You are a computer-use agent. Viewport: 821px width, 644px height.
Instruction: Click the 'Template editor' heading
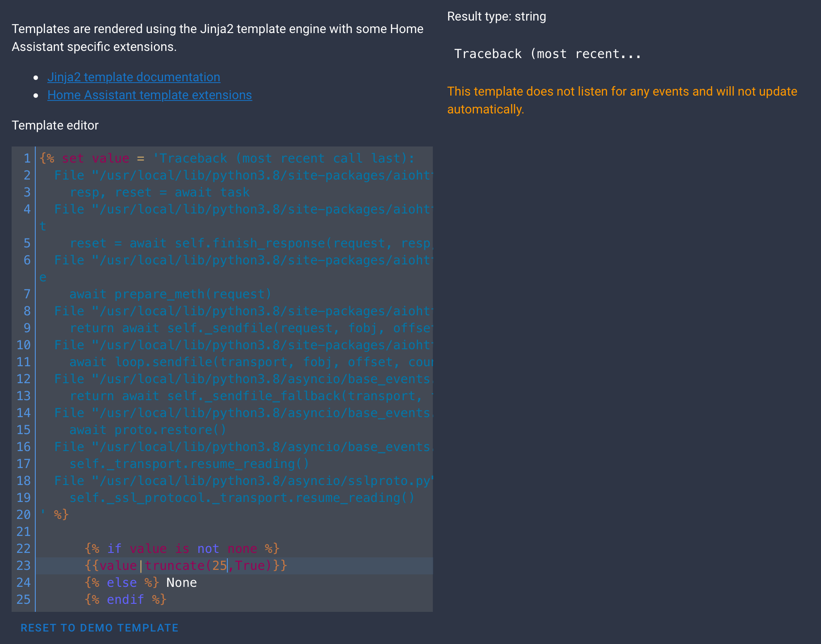click(x=55, y=125)
